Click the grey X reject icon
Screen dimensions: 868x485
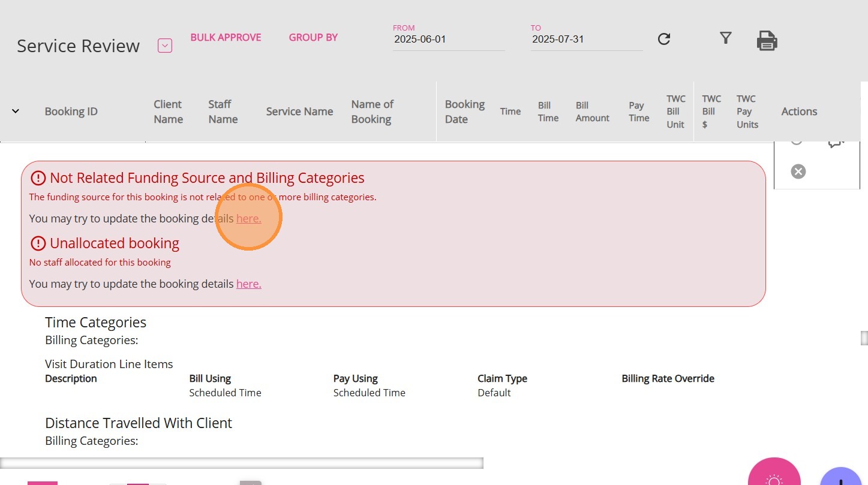click(x=798, y=172)
